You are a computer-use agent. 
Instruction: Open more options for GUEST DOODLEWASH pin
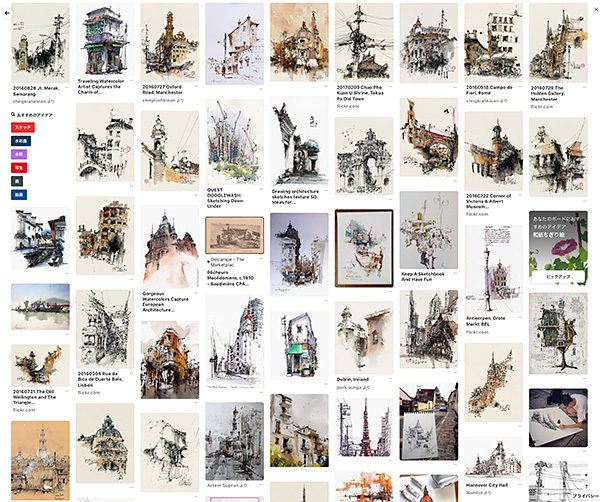point(261,190)
